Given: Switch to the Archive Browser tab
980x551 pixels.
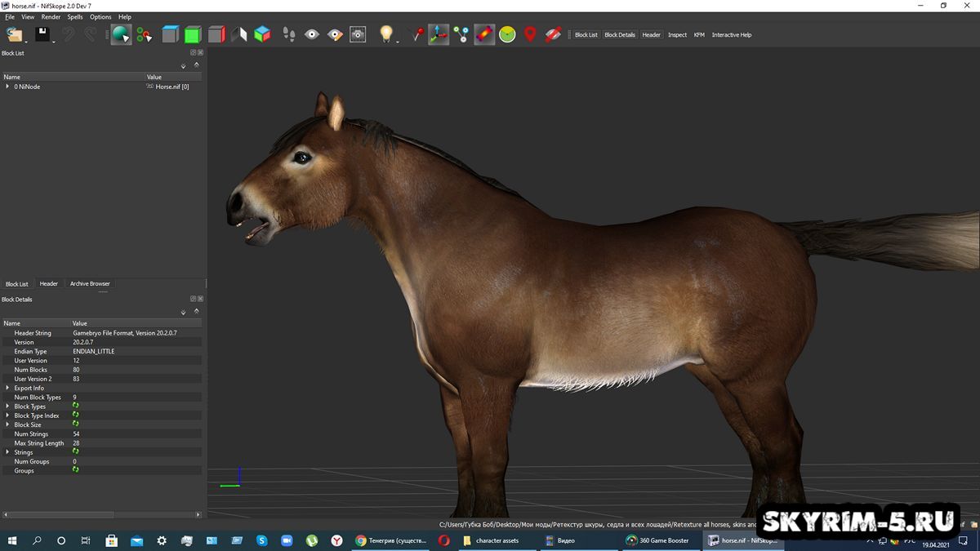Looking at the screenshot, I should pos(90,284).
